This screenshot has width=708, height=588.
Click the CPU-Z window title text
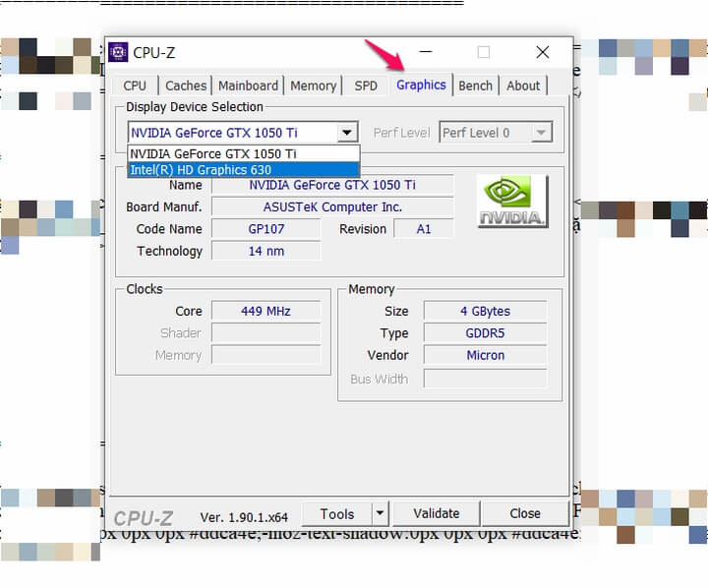pyautogui.click(x=153, y=53)
